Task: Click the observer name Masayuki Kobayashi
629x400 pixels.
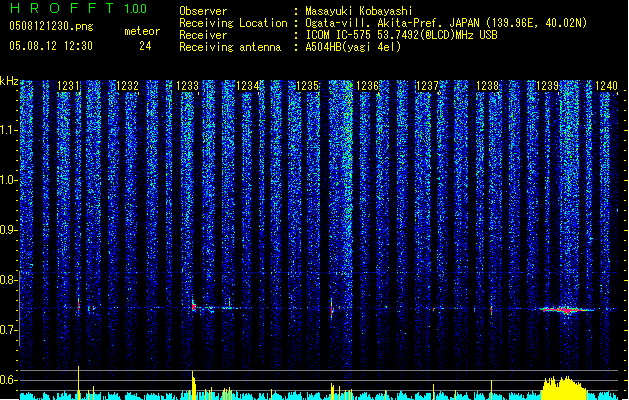Action: click(359, 11)
